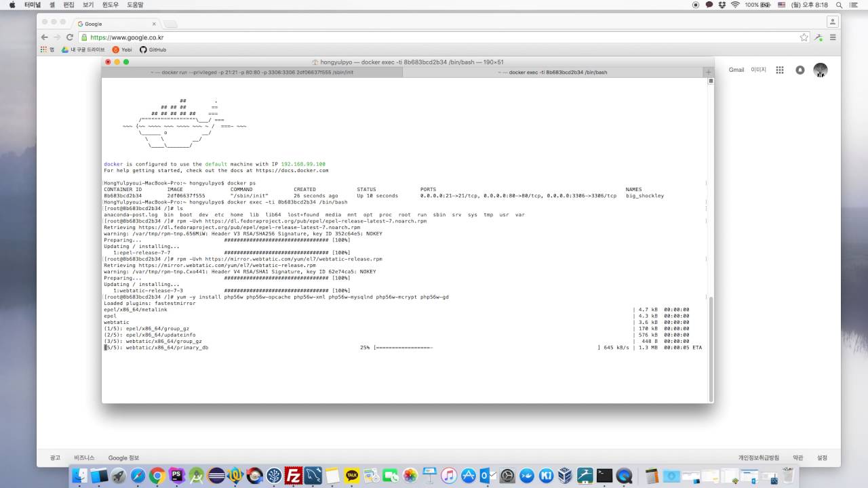This screenshot has width=868, height=488.
Task: Open Launchpad rocket in the Dock
Action: (119, 476)
